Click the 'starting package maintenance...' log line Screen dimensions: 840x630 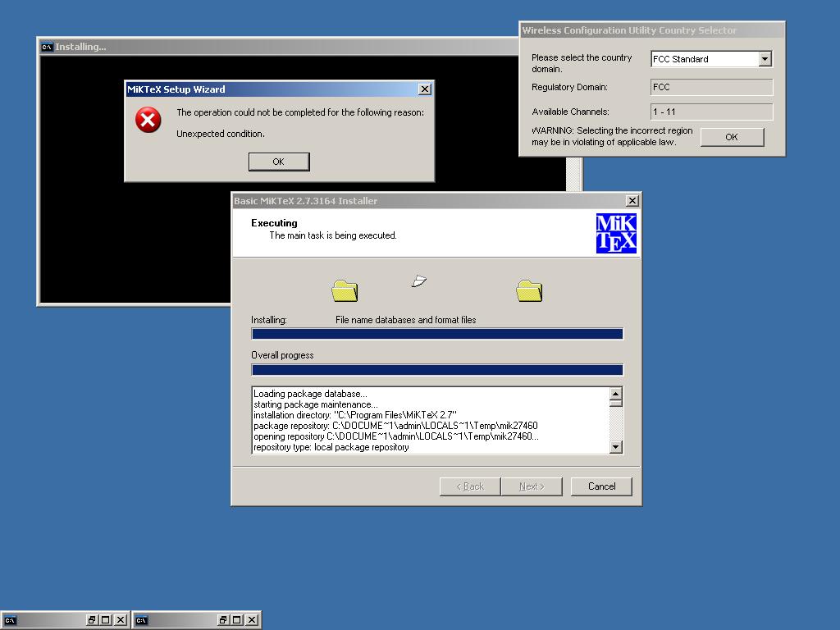coord(316,404)
